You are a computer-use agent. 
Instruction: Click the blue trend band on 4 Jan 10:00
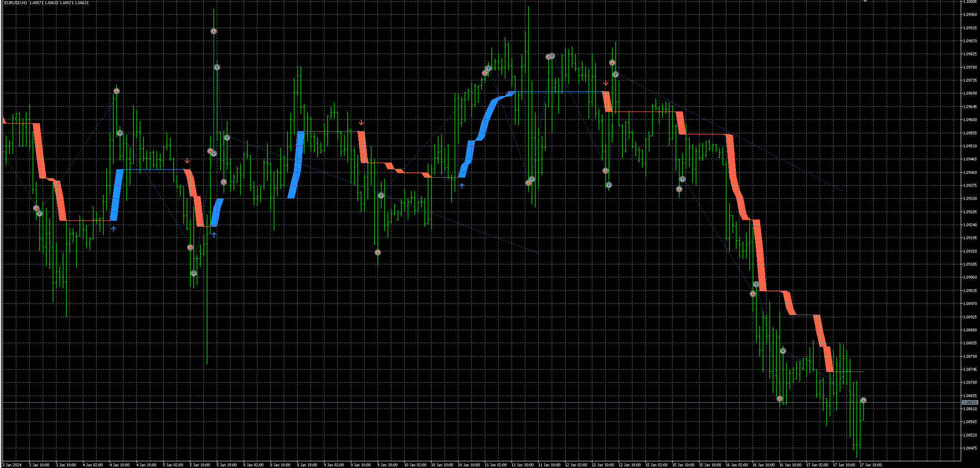pyautogui.click(x=117, y=195)
